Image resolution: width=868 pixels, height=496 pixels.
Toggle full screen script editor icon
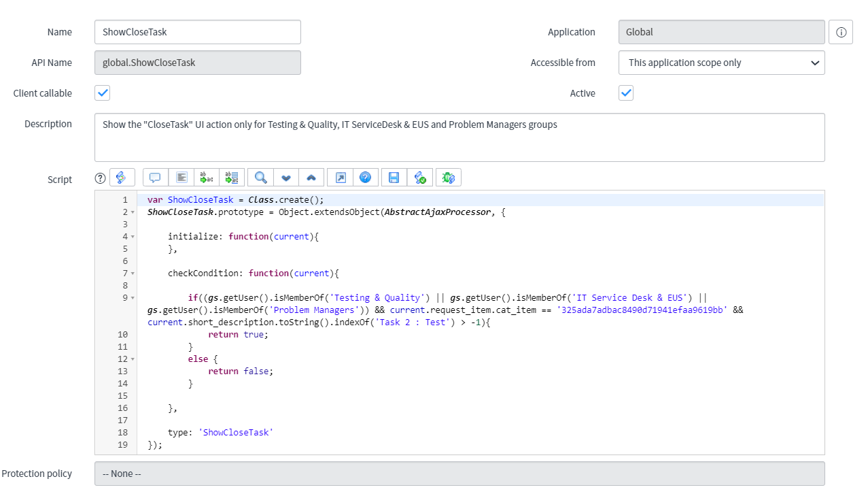pyautogui.click(x=341, y=178)
